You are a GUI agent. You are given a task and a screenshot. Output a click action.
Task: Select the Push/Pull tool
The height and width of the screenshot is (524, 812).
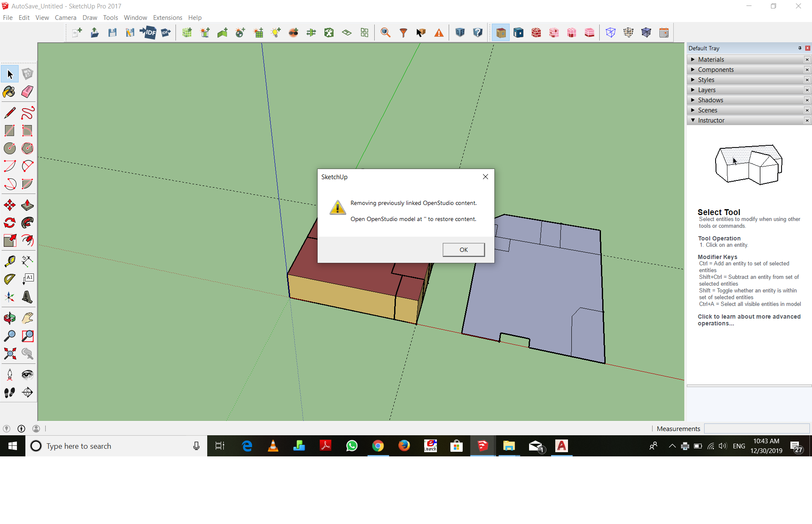(x=27, y=205)
